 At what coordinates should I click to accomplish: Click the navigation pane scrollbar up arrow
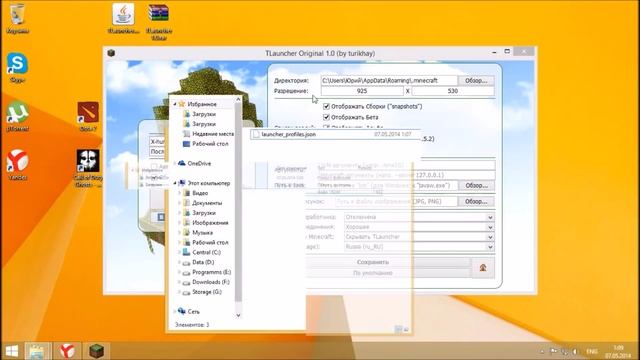(x=238, y=100)
